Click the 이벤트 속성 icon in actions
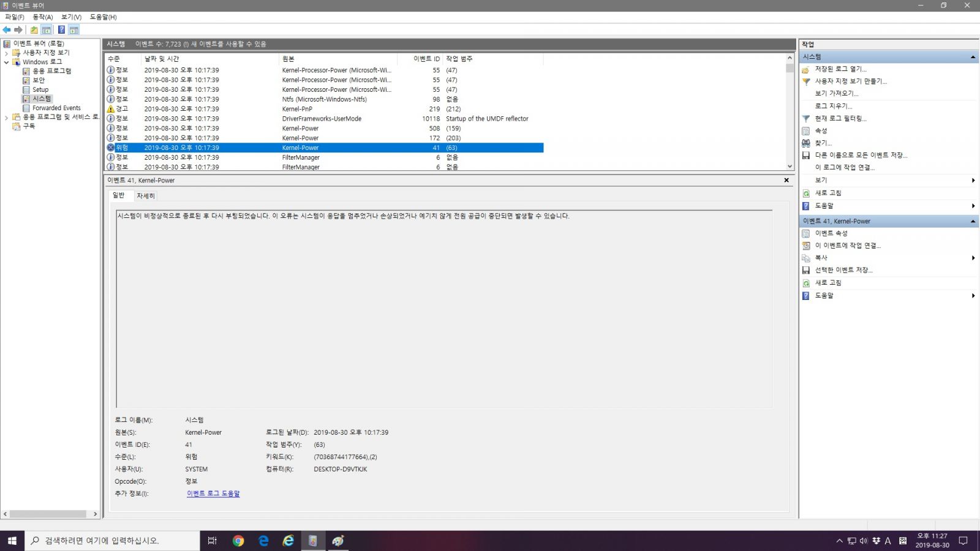The image size is (980, 551). tap(806, 233)
